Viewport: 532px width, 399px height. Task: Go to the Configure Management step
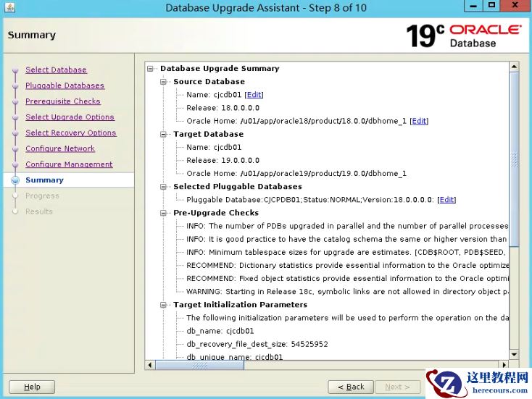(x=69, y=164)
